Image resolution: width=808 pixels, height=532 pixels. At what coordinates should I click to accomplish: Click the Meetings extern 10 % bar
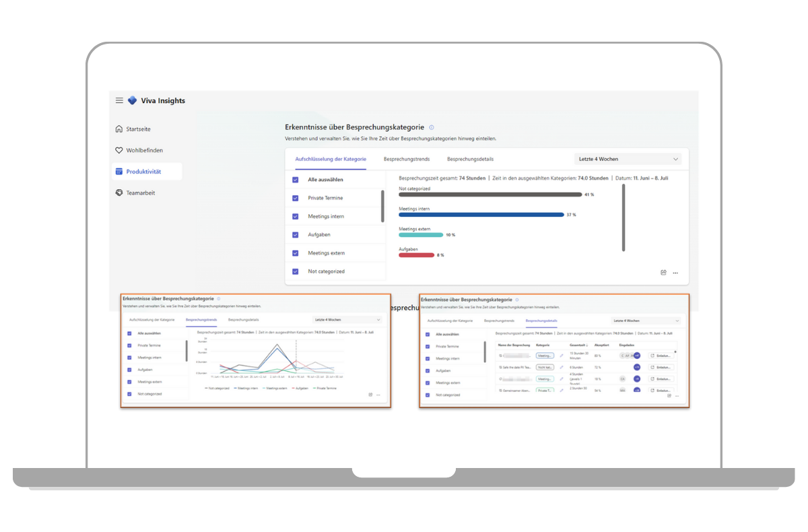[421, 235]
